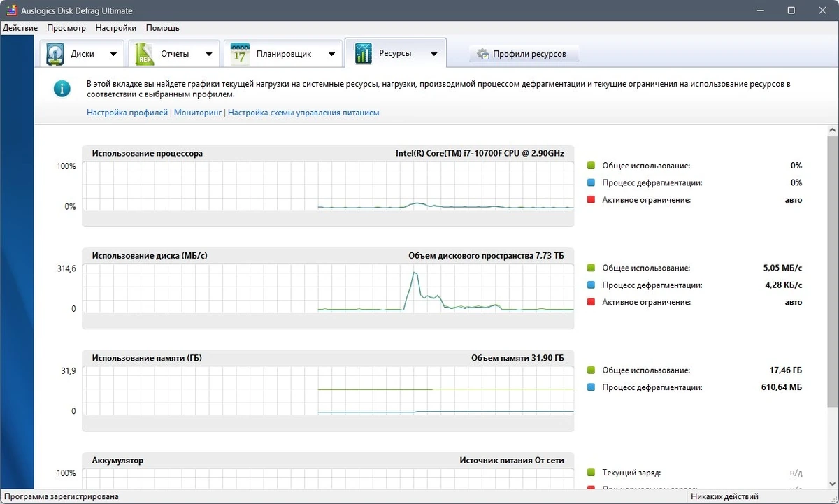Click blue swatch beside disk Процесс дефрагментации 4,28 КБ/с
Image resolution: width=839 pixels, height=504 pixels.
[591, 285]
